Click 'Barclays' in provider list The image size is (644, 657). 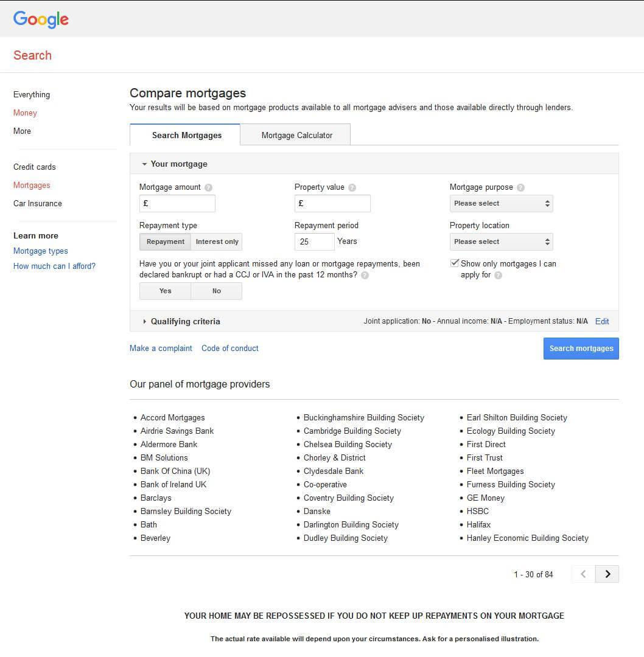point(156,498)
